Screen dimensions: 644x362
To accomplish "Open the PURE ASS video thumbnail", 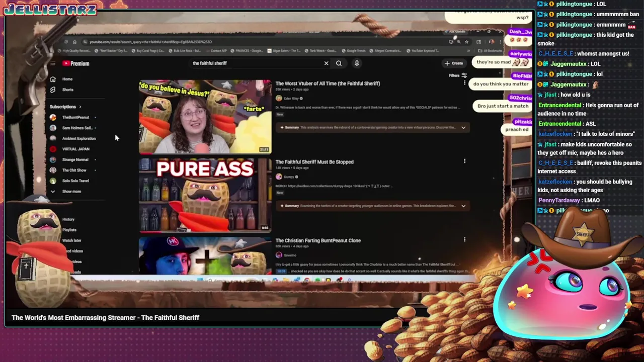I will click(205, 196).
